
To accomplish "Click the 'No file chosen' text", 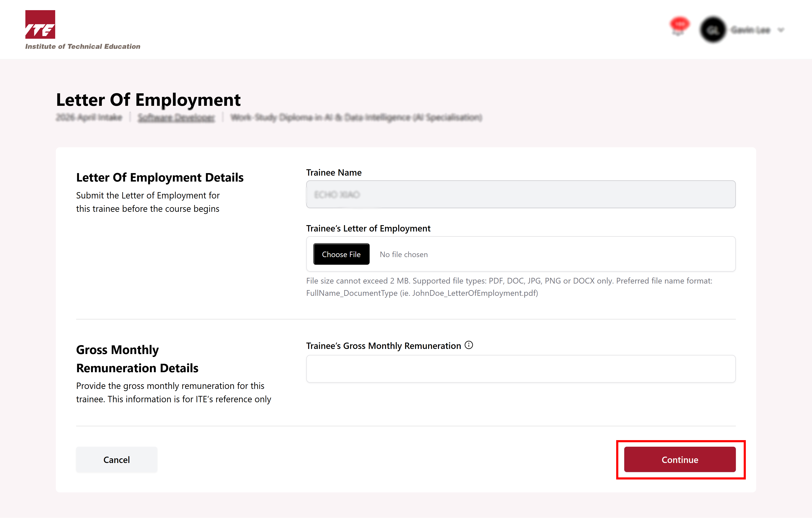I will pyautogui.click(x=404, y=254).
